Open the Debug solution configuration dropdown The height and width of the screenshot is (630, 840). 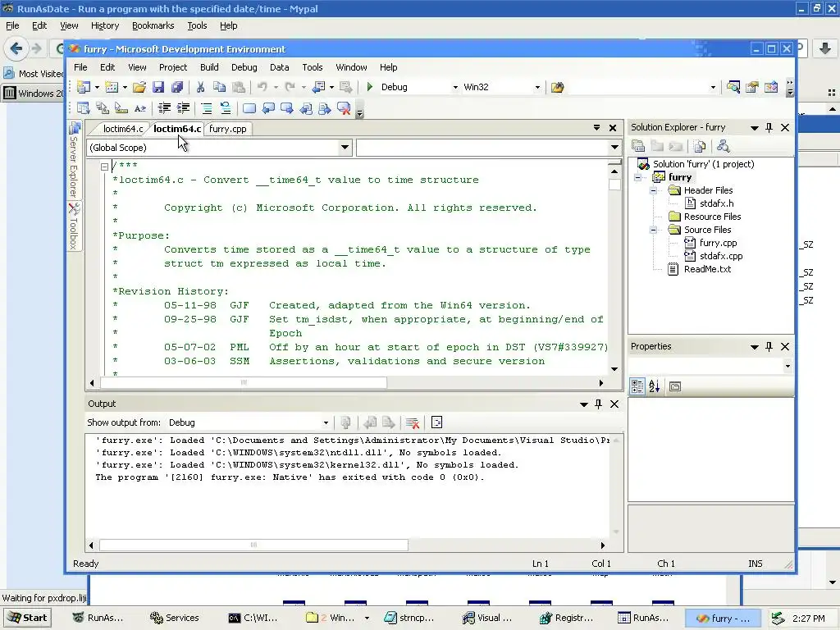(x=455, y=87)
